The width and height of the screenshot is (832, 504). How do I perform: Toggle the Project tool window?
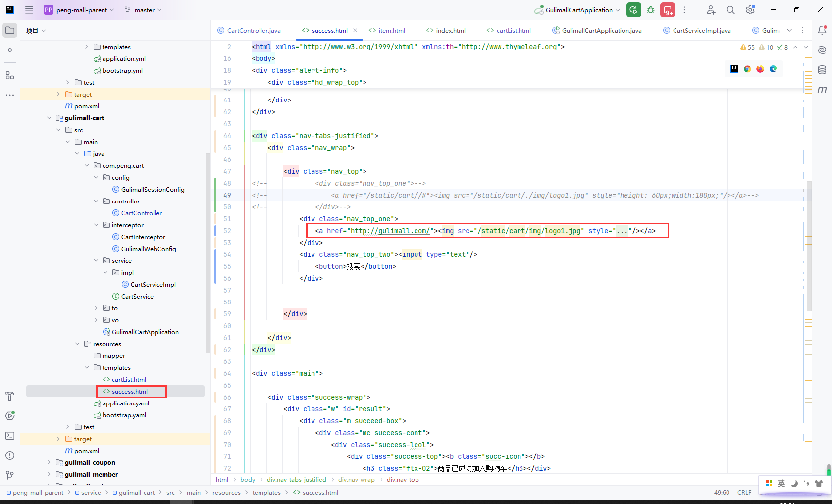10,30
